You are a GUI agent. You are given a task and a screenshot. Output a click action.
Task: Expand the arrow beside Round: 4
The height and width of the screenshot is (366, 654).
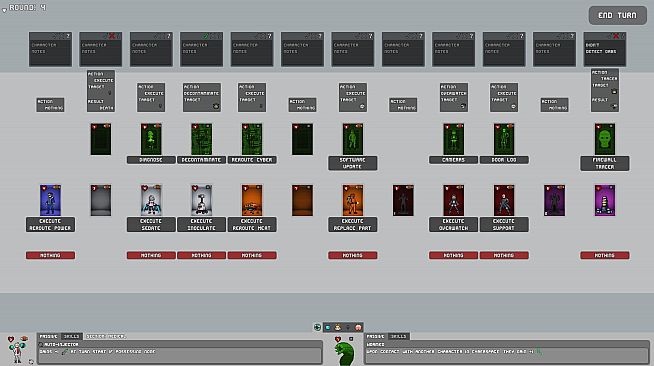[x=4, y=10]
